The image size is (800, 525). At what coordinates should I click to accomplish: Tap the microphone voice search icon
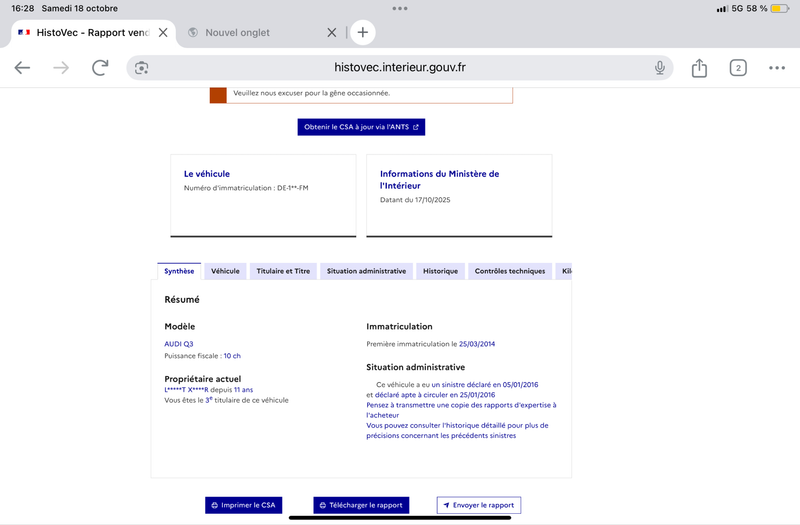pos(660,68)
